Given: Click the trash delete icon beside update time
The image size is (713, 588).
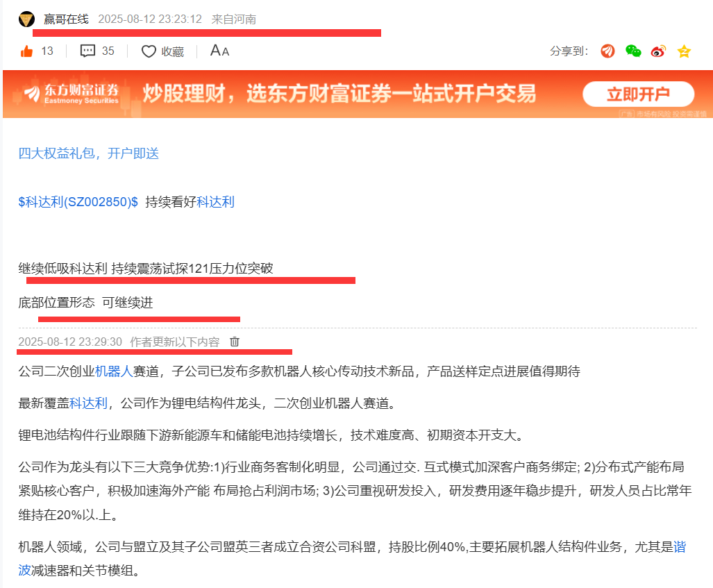Looking at the screenshot, I should coord(234,341).
